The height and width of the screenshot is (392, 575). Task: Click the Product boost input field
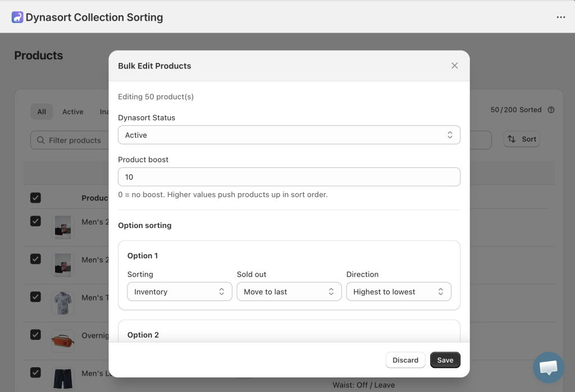pyautogui.click(x=289, y=177)
